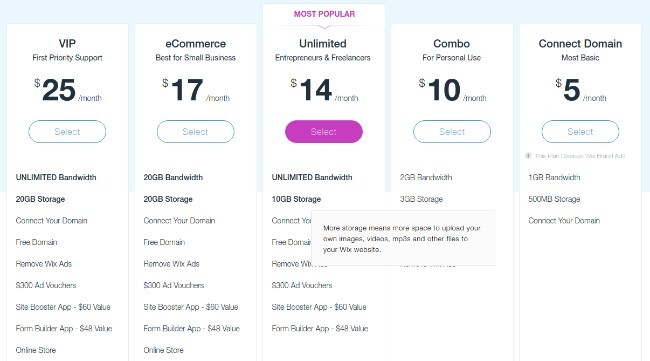Click 500MB Storage in Connect Domain column
Image resolution: width=650 pixels, height=361 pixels.
tap(554, 199)
